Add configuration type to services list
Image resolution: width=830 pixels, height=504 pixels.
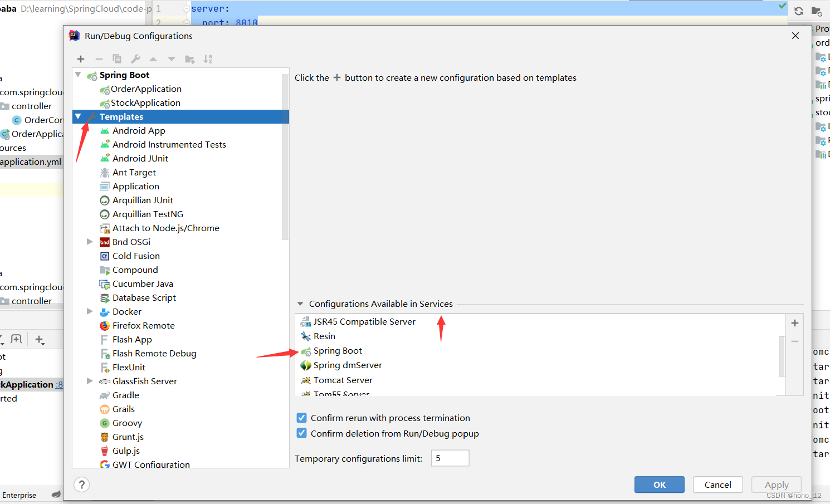[795, 323]
